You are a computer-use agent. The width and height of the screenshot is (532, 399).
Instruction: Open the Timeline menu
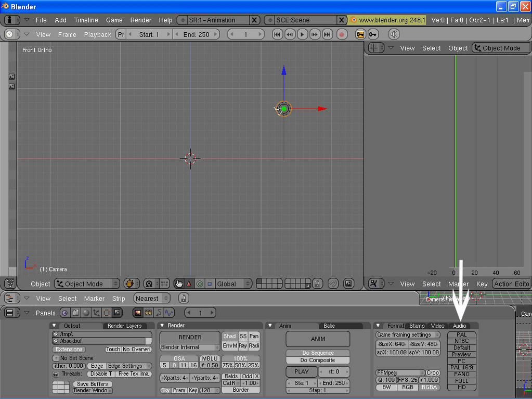click(86, 20)
